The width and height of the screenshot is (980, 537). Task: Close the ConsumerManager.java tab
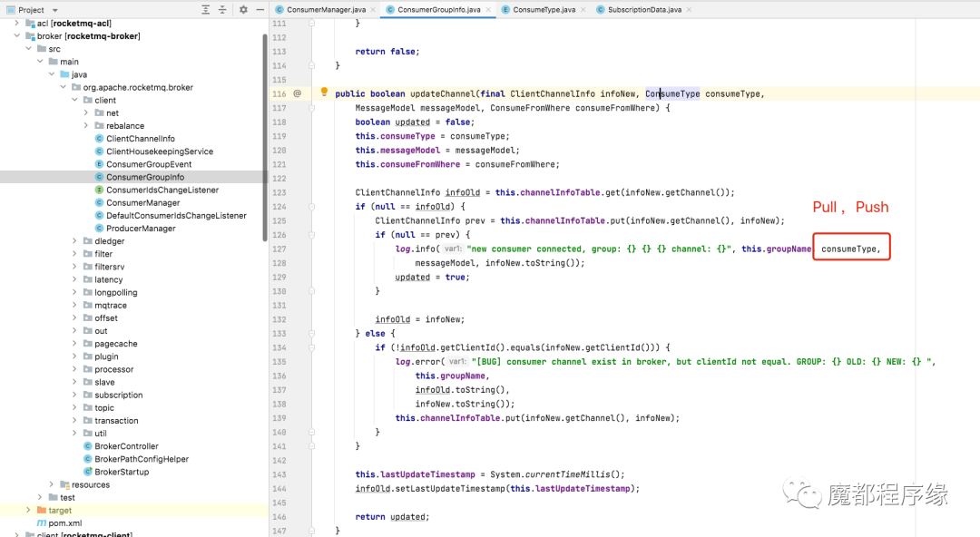click(x=373, y=10)
